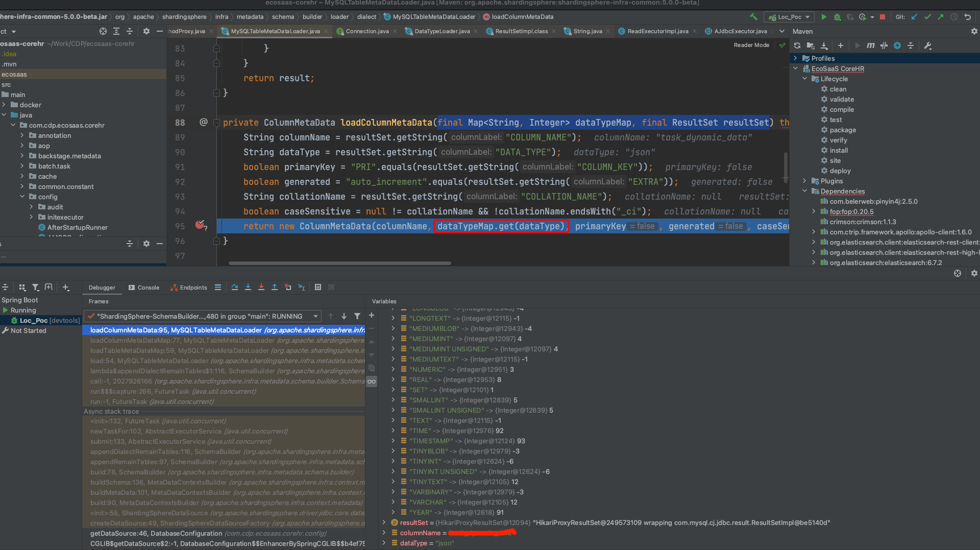Screen dimensions: 980x550
Task: Stop the running process with red square
Action: coord(883,17)
